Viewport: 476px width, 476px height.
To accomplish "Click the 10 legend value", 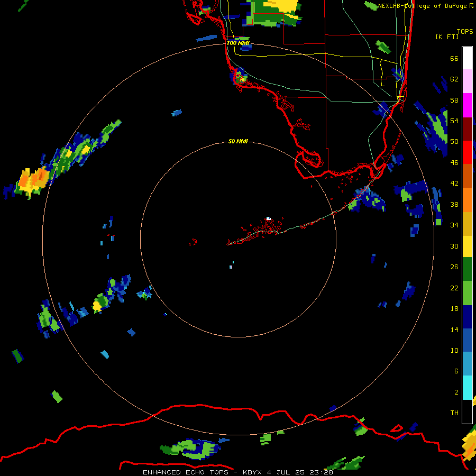I will pyautogui.click(x=454, y=350).
